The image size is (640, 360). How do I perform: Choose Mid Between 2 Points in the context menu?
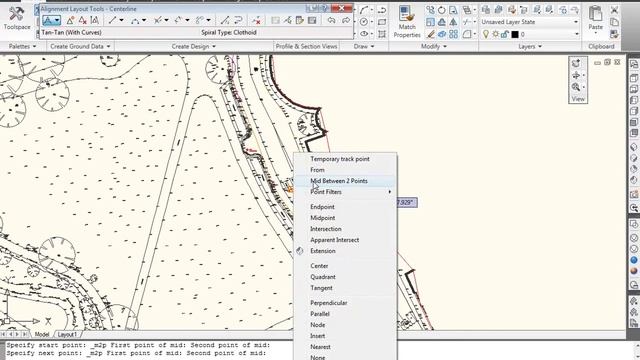345,181
